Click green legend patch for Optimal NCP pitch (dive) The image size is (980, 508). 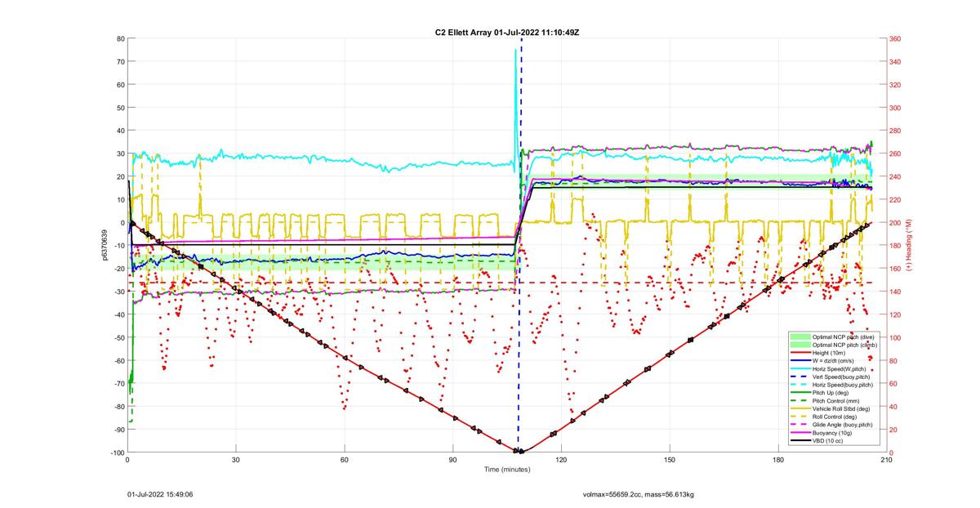point(801,336)
